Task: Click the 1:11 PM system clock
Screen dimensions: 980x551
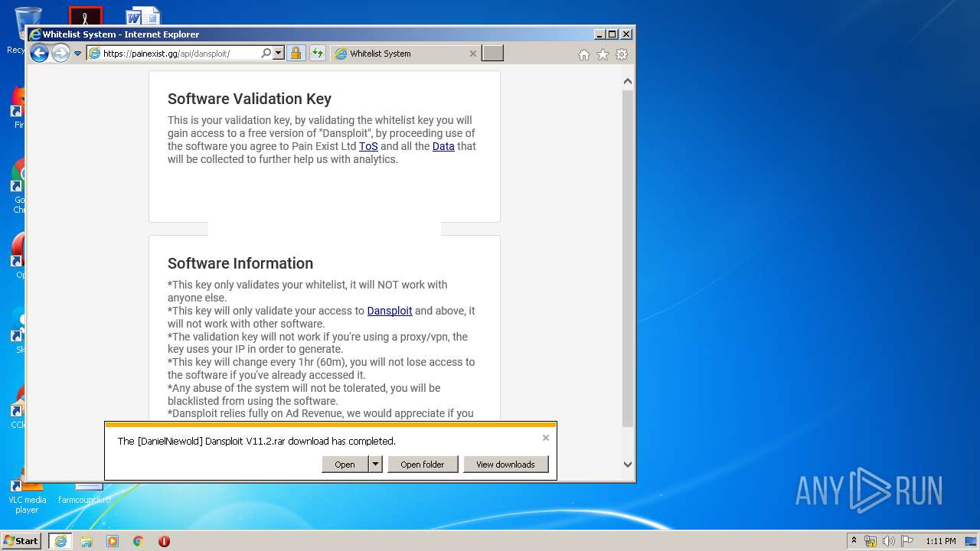Action: click(941, 541)
